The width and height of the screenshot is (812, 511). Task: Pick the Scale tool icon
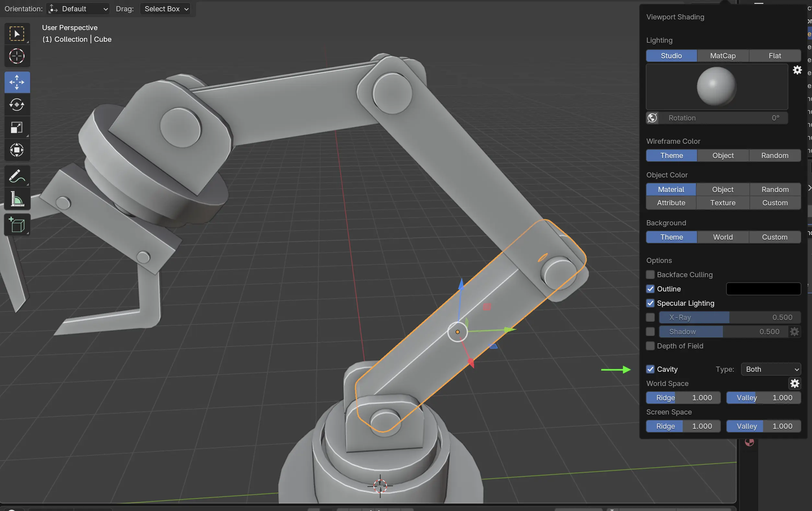[x=17, y=127]
